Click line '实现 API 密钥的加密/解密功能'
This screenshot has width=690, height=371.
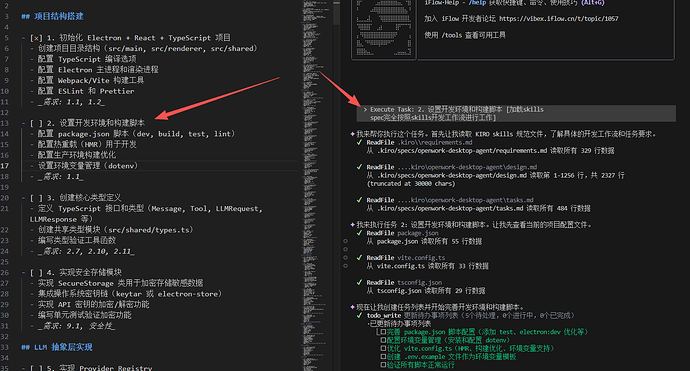pyautogui.click(x=93, y=305)
